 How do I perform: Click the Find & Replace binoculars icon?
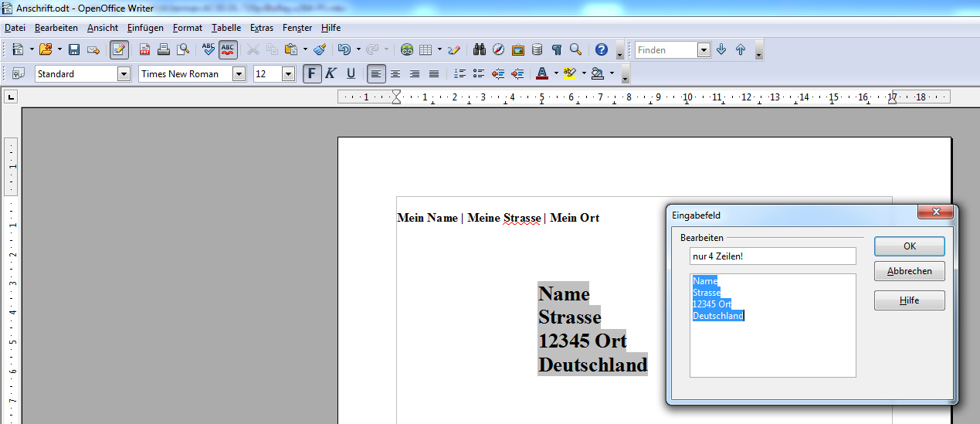click(x=479, y=50)
